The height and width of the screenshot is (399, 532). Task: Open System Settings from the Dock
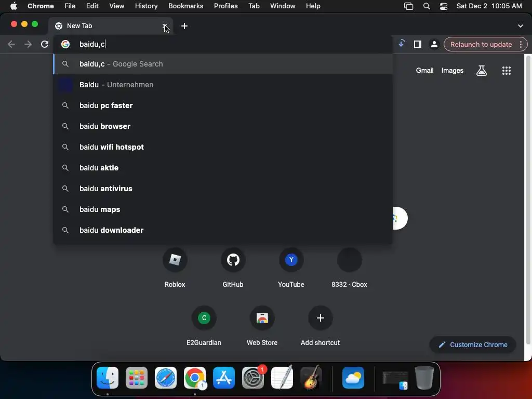coord(253,378)
